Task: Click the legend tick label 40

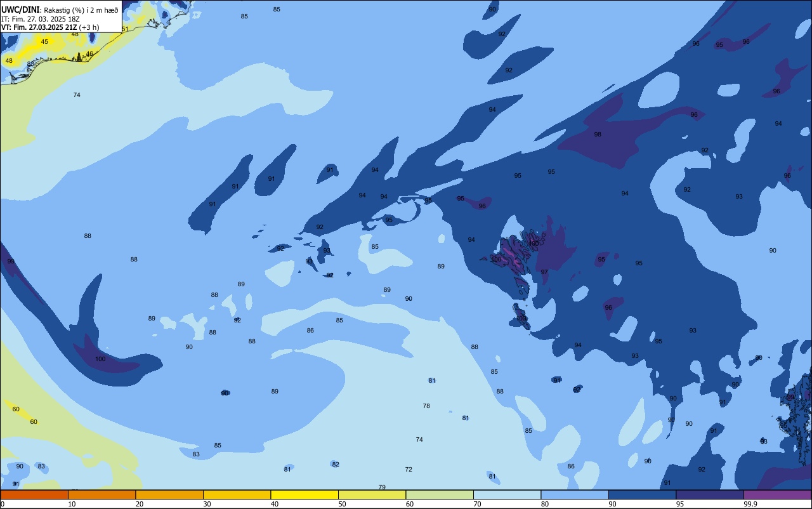Action: (x=275, y=504)
